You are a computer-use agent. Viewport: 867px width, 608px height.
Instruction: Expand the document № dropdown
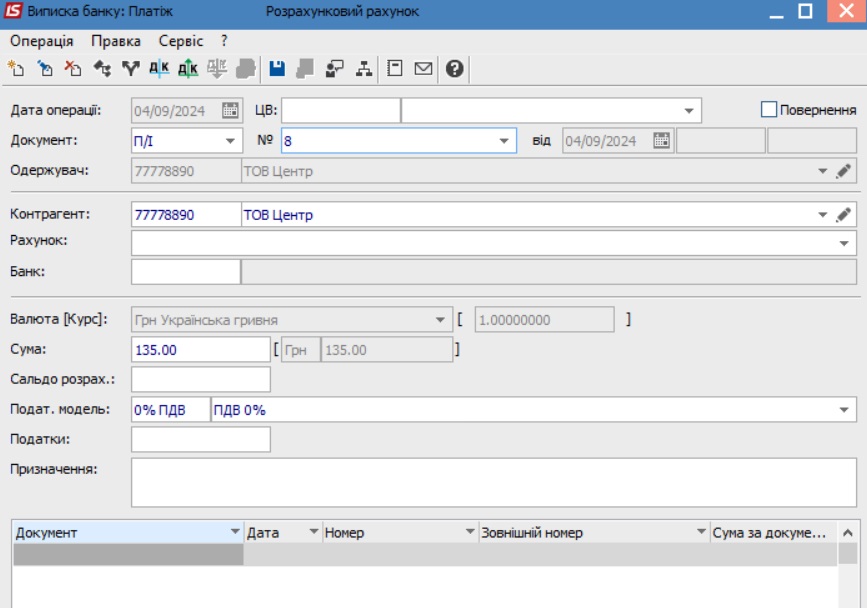click(x=504, y=141)
